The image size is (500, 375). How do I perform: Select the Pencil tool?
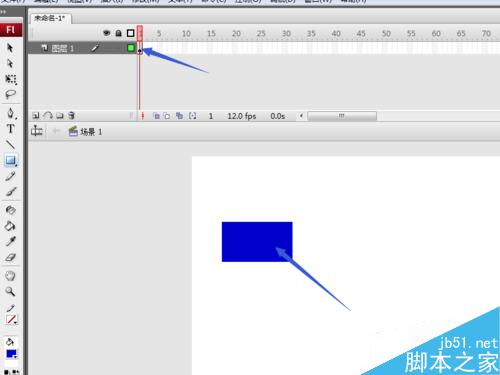[10, 176]
